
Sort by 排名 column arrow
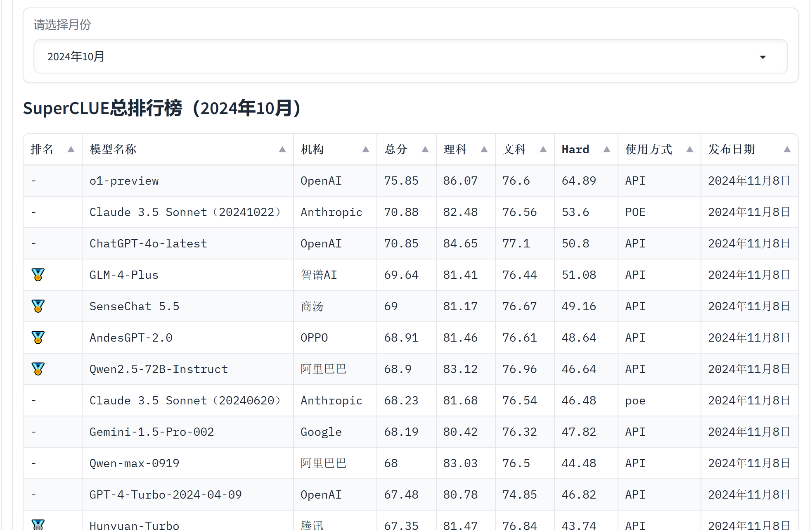[71, 149]
